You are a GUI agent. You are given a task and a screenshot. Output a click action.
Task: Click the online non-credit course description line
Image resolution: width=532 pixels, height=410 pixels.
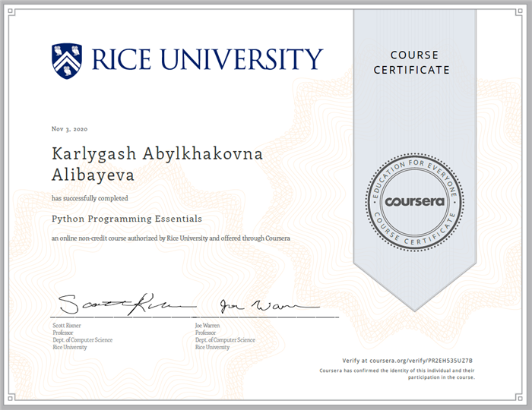(171, 238)
